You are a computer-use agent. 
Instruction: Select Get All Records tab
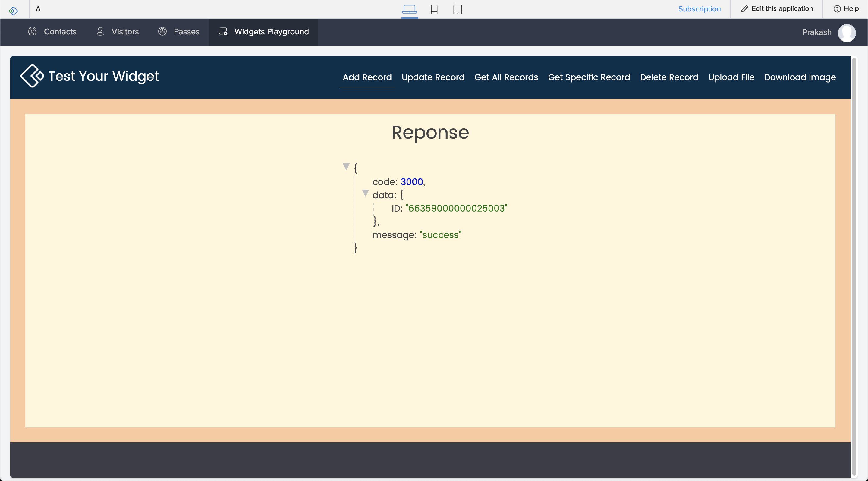pyautogui.click(x=506, y=77)
